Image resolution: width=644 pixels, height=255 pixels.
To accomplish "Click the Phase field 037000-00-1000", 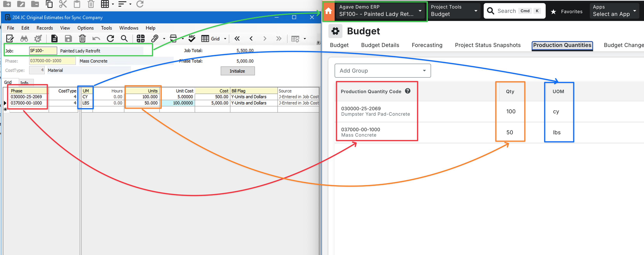I will (x=52, y=61).
